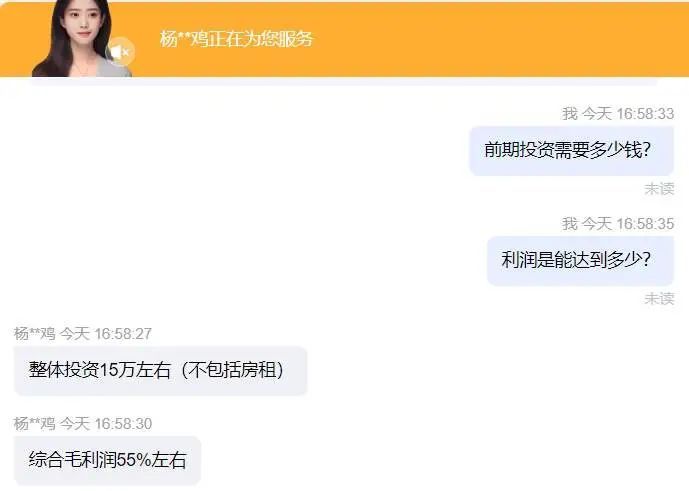The image size is (689, 491).
Task: Click 我 label above the investment question
Action: point(569,114)
